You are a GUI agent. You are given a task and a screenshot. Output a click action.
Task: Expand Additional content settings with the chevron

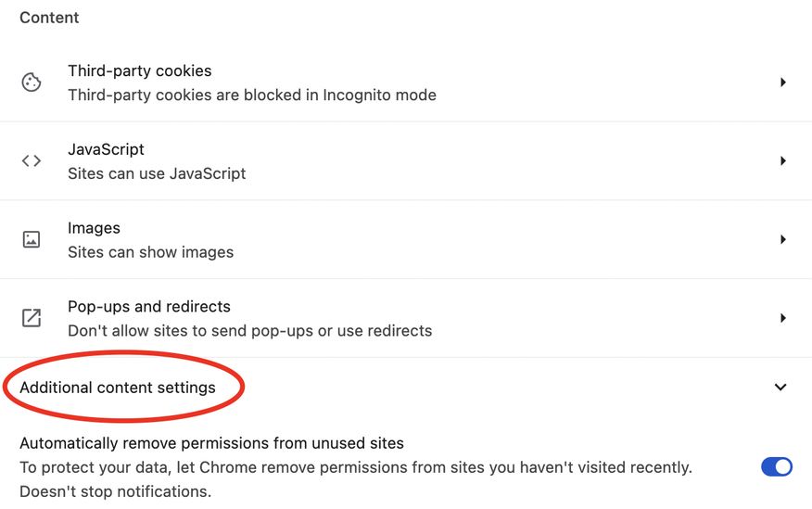click(x=780, y=388)
